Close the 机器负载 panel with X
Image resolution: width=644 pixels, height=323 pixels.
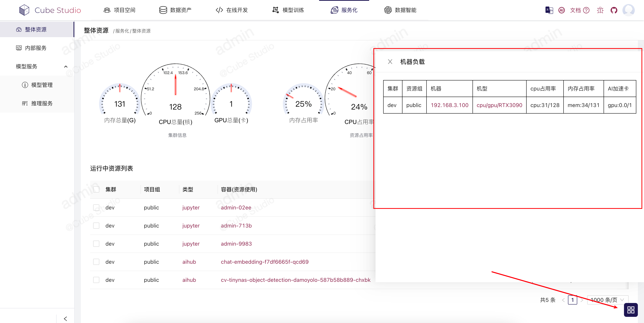(x=390, y=61)
